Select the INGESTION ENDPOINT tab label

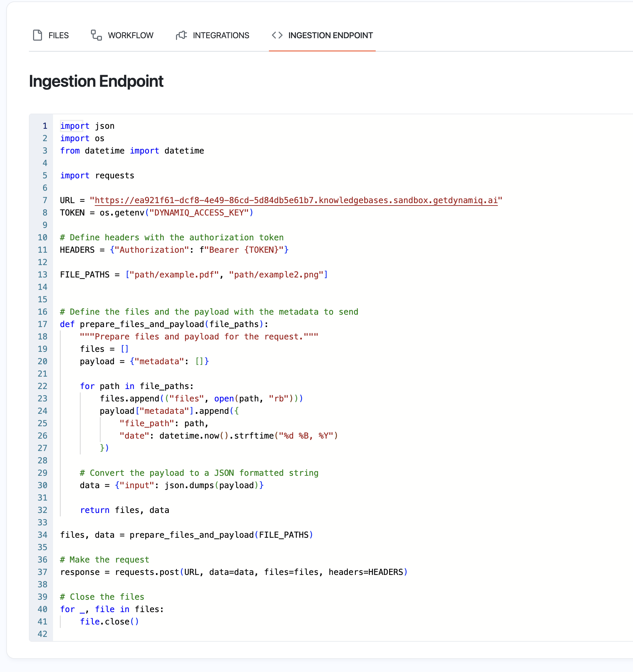tap(330, 35)
